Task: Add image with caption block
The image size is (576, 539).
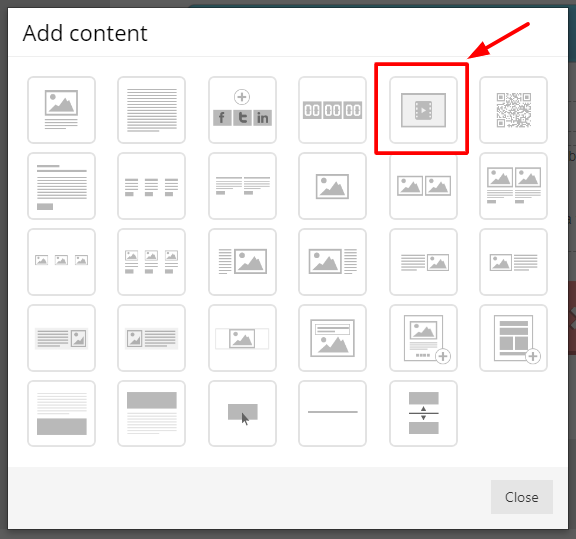Action: tap(61, 110)
